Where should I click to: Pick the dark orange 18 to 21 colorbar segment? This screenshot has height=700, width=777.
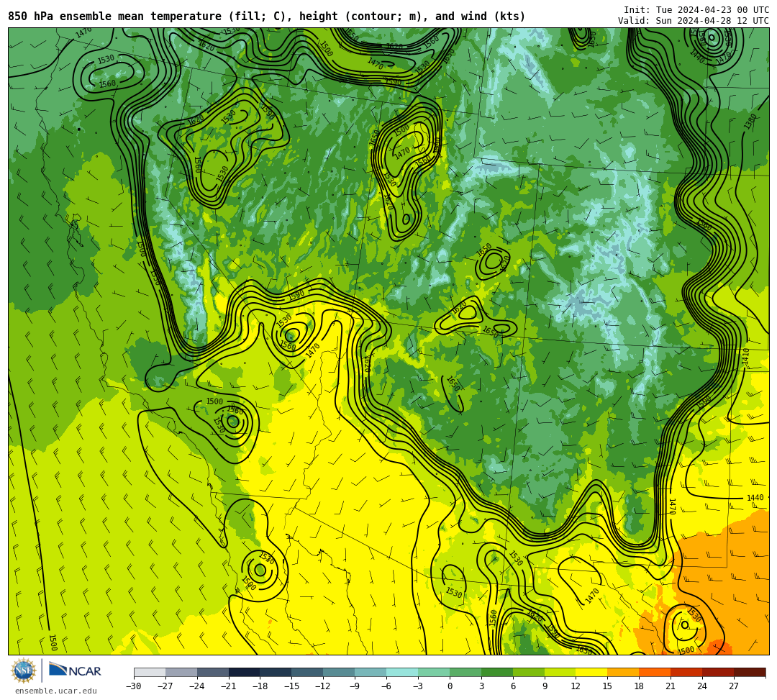click(655, 672)
